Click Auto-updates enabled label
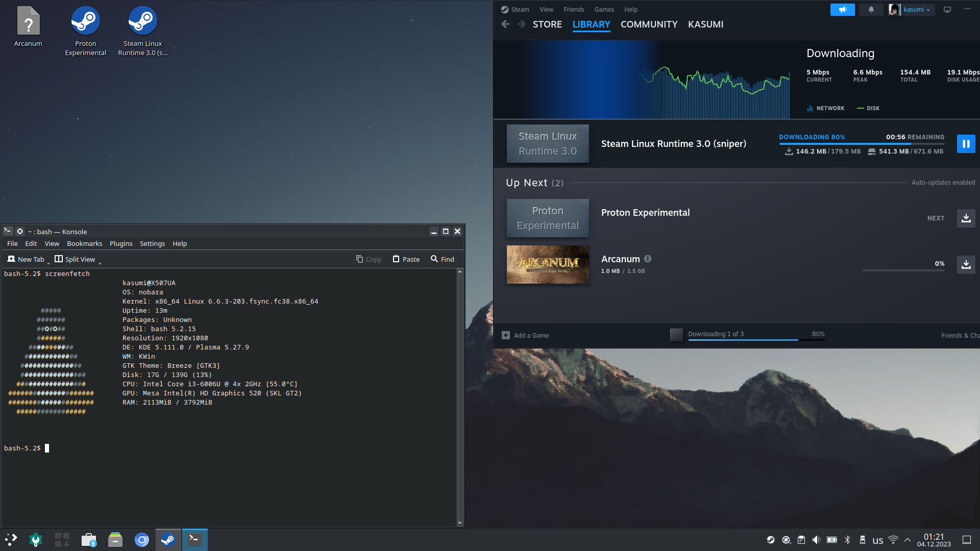 tap(943, 183)
